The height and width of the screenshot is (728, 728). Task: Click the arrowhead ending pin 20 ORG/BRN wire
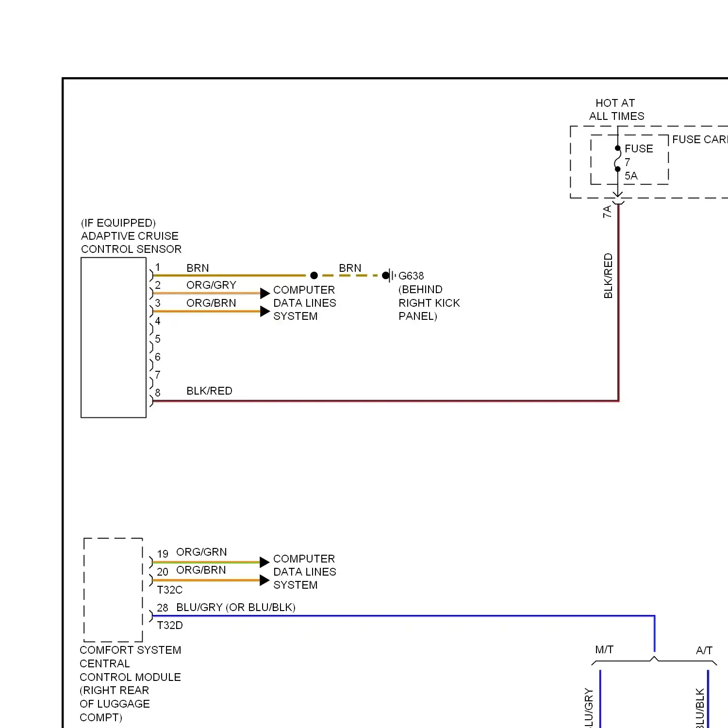pos(265,580)
